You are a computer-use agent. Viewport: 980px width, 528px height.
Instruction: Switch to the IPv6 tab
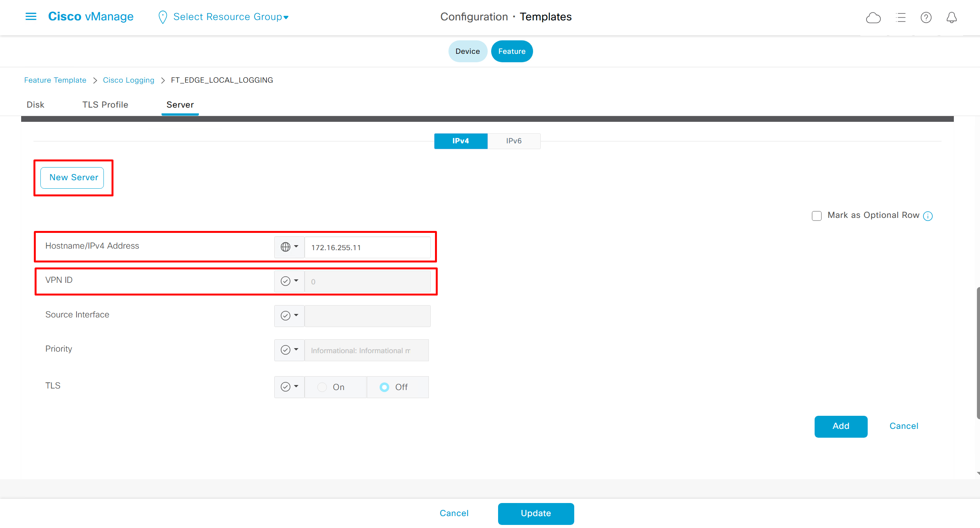click(513, 141)
